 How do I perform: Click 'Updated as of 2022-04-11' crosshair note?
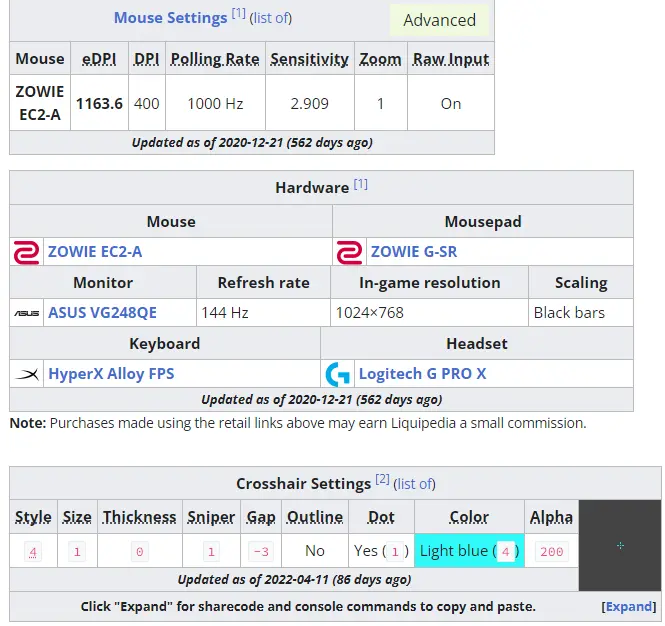(294, 580)
